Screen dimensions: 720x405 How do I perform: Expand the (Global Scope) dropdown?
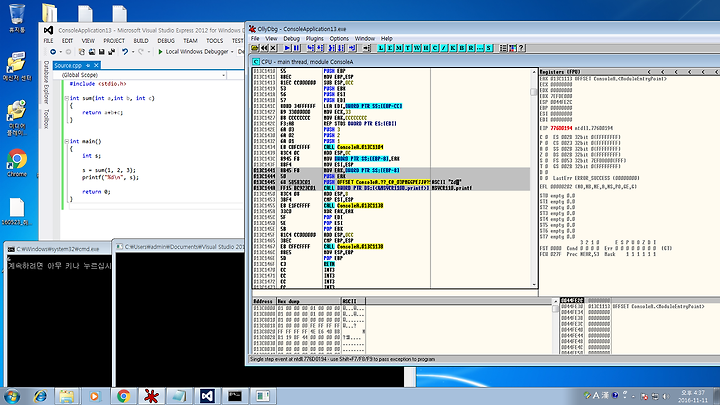click(224, 75)
